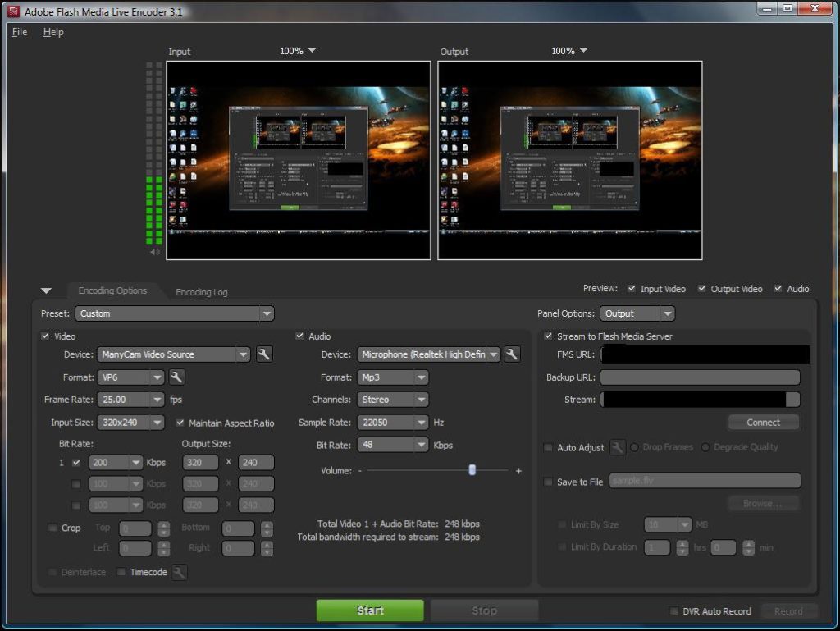Click the Volume slider handle
Image resolution: width=840 pixels, height=631 pixels.
(x=472, y=470)
